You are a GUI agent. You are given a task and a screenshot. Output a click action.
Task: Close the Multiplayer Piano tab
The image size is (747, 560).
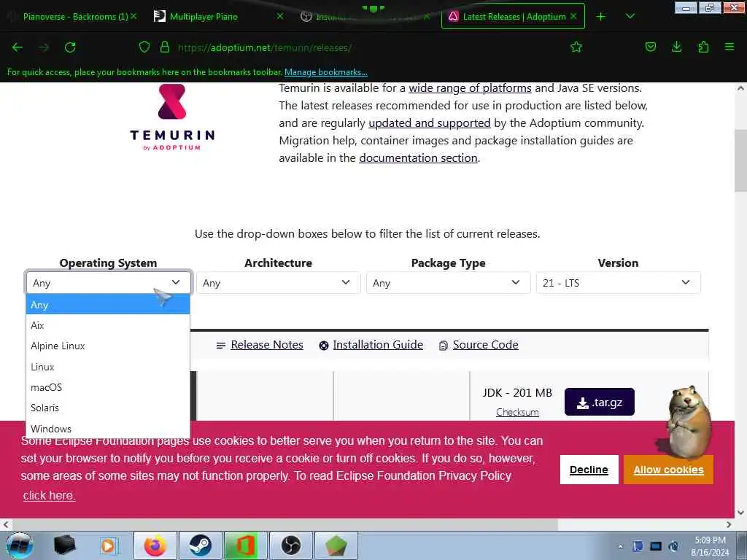point(280,16)
